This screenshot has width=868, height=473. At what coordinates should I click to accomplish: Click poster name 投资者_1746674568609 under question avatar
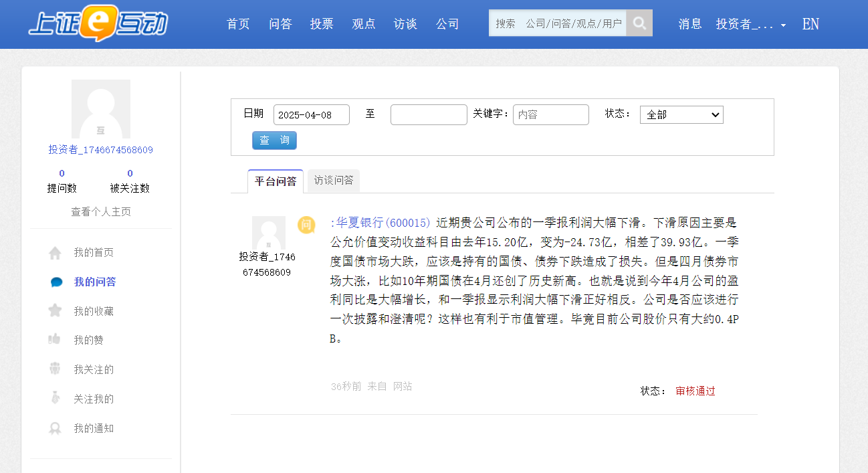267,264
